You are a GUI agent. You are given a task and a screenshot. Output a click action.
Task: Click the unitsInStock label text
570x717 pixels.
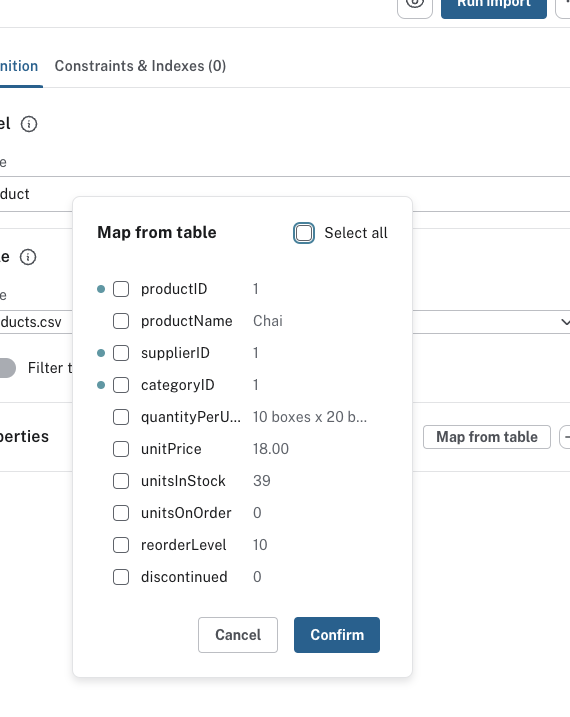point(183,481)
